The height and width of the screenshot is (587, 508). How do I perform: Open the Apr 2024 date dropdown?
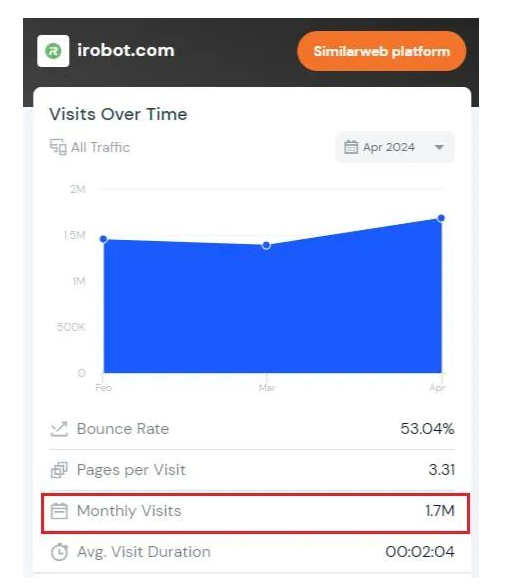pos(395,147)
